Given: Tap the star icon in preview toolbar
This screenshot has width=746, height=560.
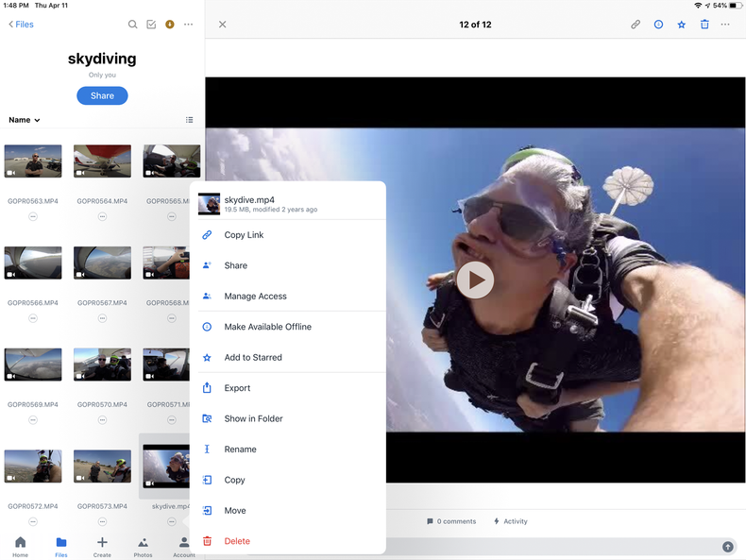Looking at the screenshot, I should pyautogui.click(x=682, y=25).
